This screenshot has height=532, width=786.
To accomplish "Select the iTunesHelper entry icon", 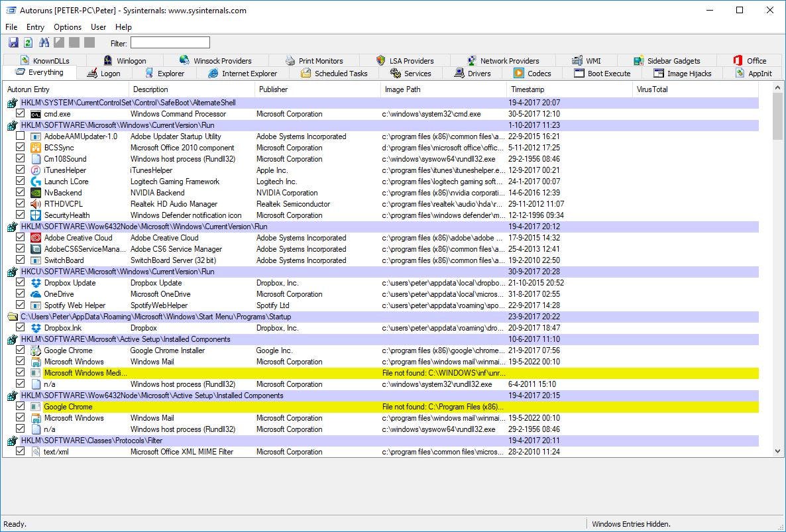I will click(36, 170).
